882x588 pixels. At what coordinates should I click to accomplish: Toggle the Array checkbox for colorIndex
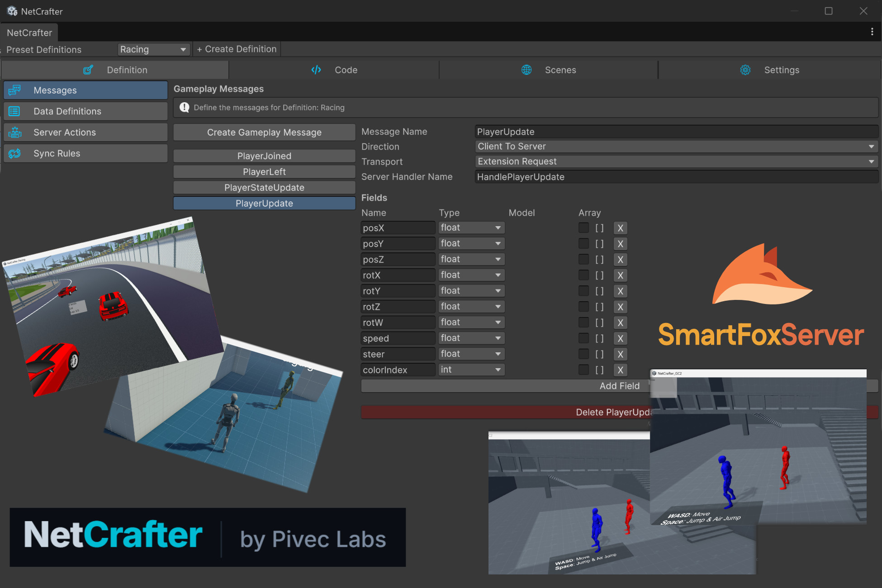click(584, 370)
